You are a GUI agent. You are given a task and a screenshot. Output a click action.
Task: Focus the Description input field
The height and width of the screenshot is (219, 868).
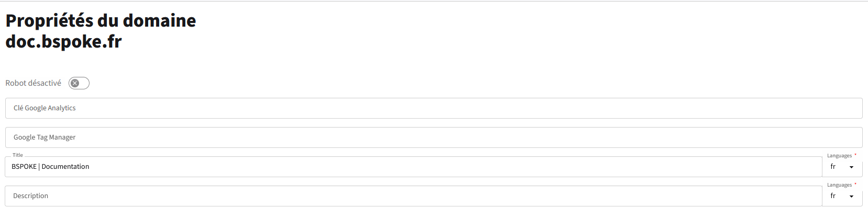click(414, 196)
